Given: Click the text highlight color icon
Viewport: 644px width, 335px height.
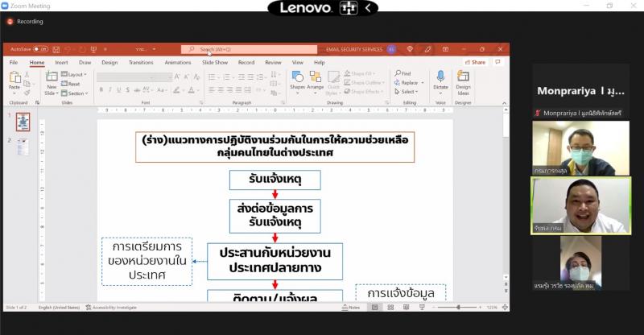Looking at the screenshot, I should click(176, 89).
